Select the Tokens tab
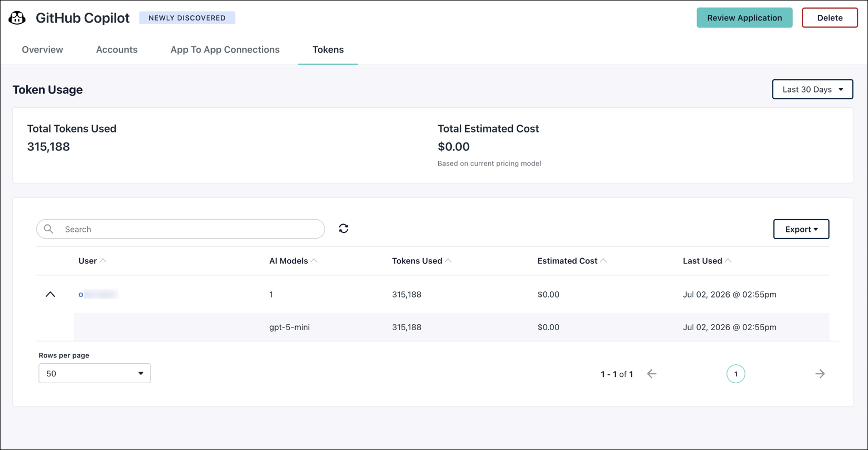This screenshot has width=868, height=450. pyautogui.click(x=328, y=49)
